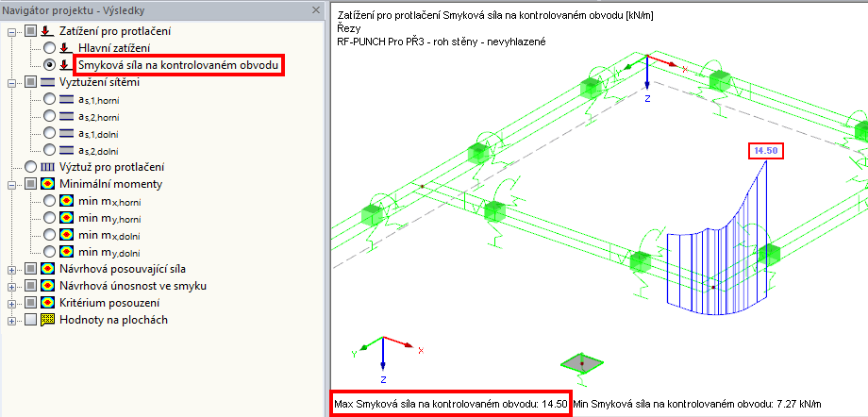The width and height of the screenshot is (868, 417).
Task: Toggle the Vyztužení sítěmi checkbox
Action: click(30, 82)
